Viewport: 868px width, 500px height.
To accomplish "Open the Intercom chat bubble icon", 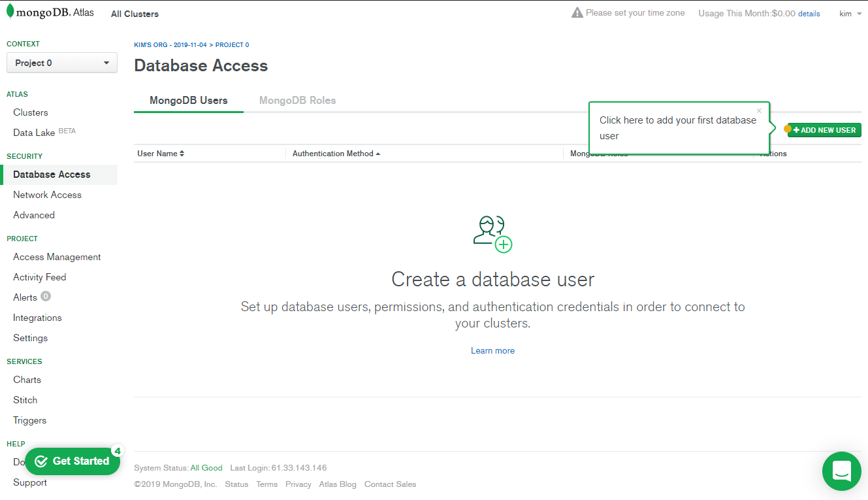I will [841, 471].
